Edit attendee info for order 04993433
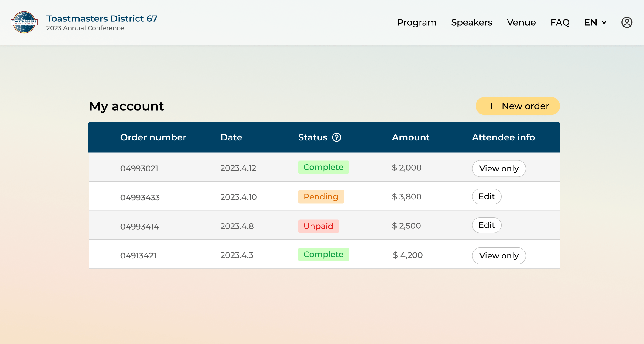This screenshot has height=344, width=644. [x=487, y=196]
